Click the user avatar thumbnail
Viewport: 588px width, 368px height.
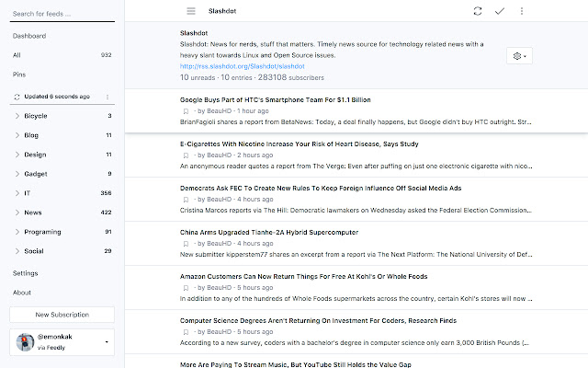[x=24, y=342]
